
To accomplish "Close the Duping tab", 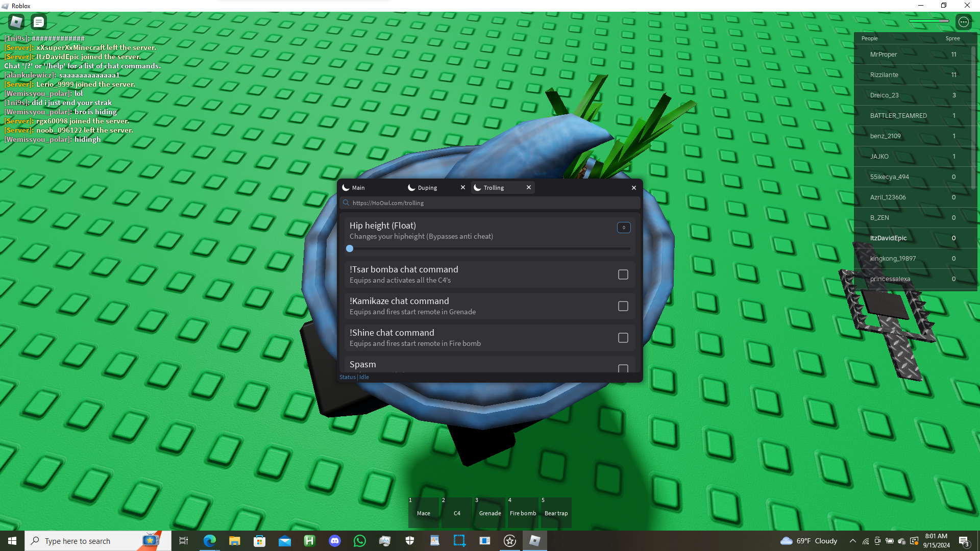I will click(463, 187).
